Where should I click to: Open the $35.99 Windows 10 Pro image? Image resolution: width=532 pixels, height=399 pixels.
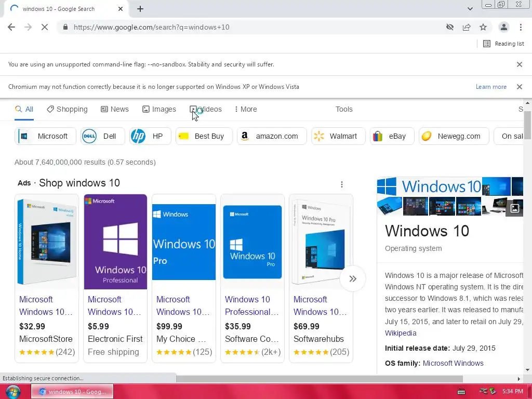[252, 242]
